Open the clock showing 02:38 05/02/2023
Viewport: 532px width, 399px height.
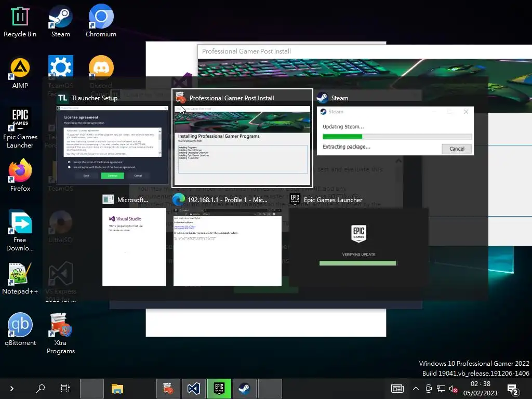tap(480, 389)
